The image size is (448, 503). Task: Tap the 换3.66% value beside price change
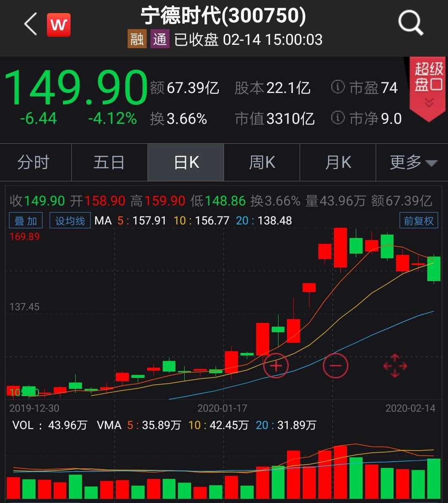tap(178, 119)
